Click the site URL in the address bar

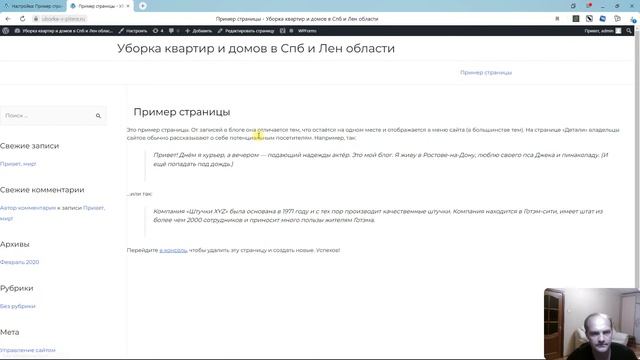(63, 19)
